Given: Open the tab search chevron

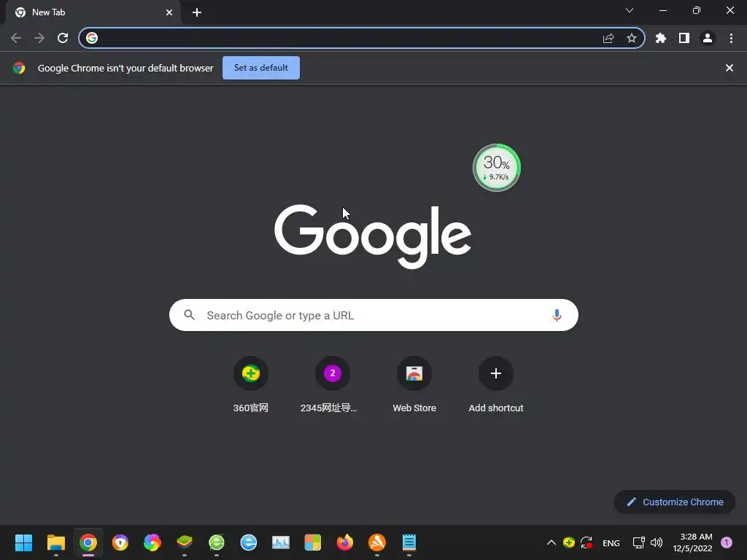Looking at the screenshot, I should 630,10.
